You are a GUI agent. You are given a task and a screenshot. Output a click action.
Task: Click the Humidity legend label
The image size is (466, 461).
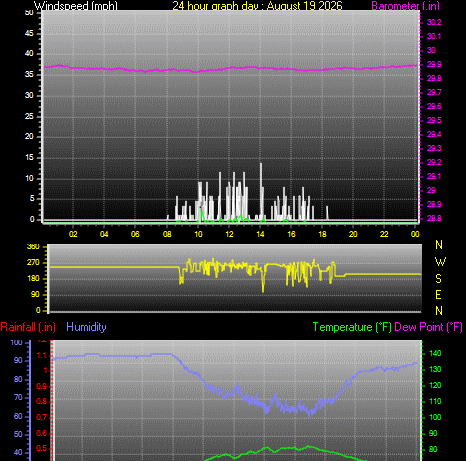coord(86,327)
